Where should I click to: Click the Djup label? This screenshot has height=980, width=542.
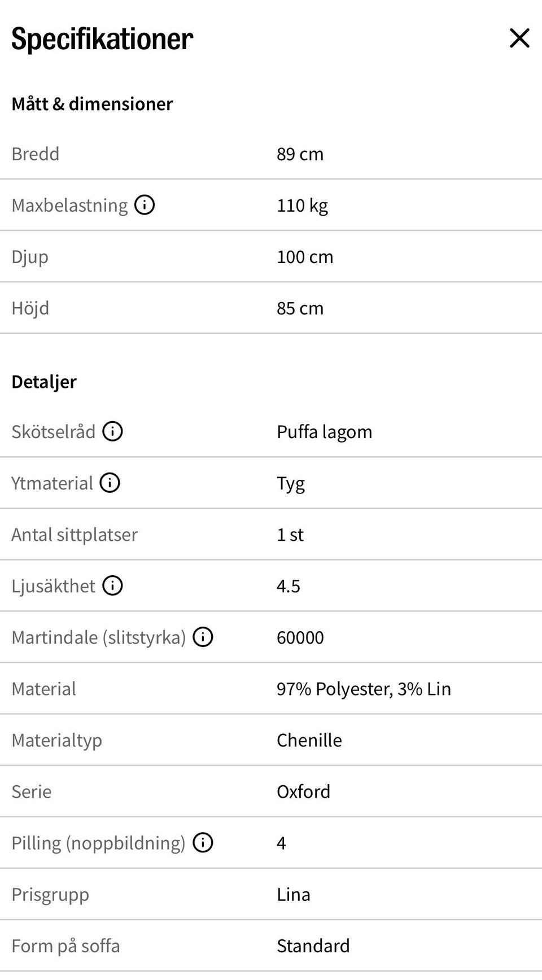pyautogui.click(x=30, y=257)
